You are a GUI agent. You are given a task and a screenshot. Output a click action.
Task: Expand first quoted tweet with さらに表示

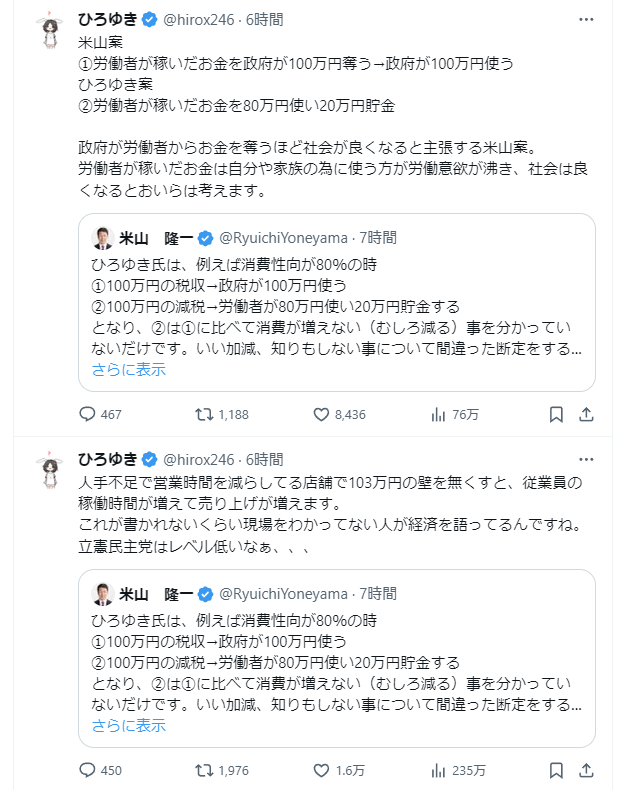click(x=128, y=370)
